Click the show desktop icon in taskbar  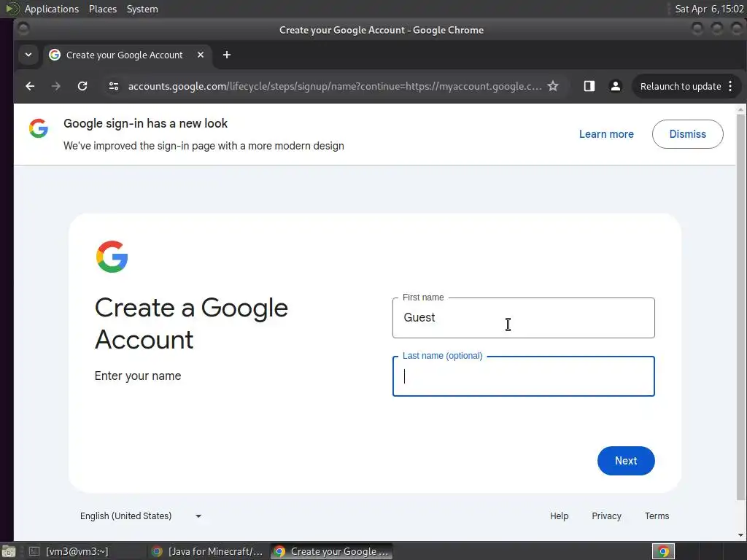(9, 551)
